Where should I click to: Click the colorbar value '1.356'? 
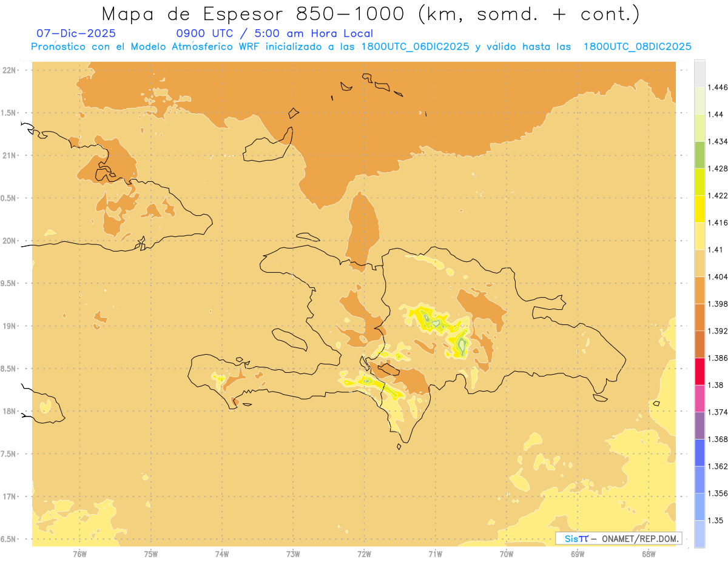(x=718, y=493)
